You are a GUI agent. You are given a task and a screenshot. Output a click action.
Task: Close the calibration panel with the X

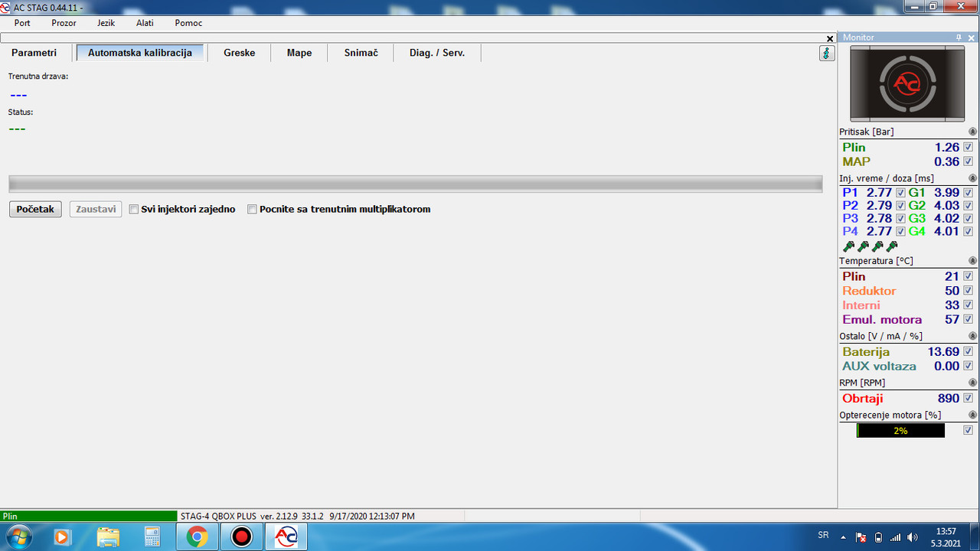pos(830,38)
